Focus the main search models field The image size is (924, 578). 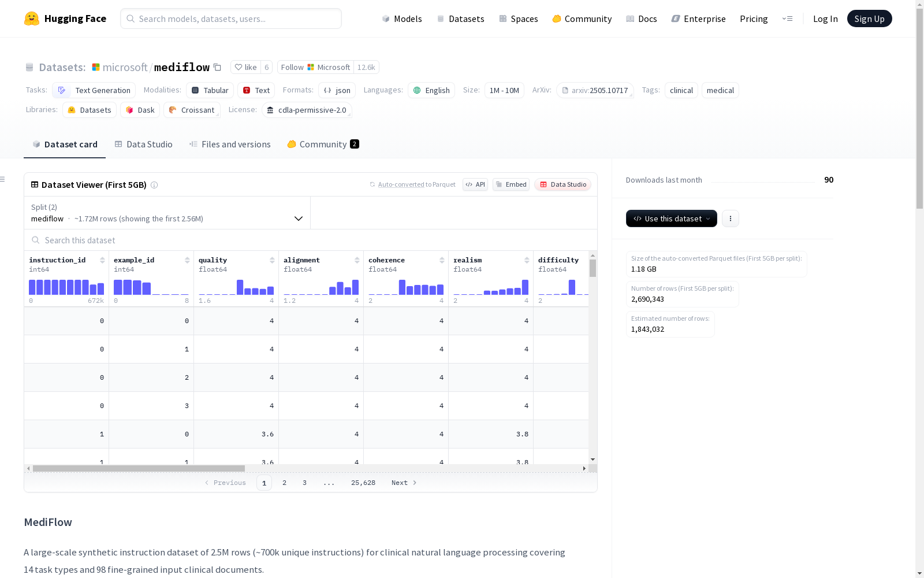231,18
